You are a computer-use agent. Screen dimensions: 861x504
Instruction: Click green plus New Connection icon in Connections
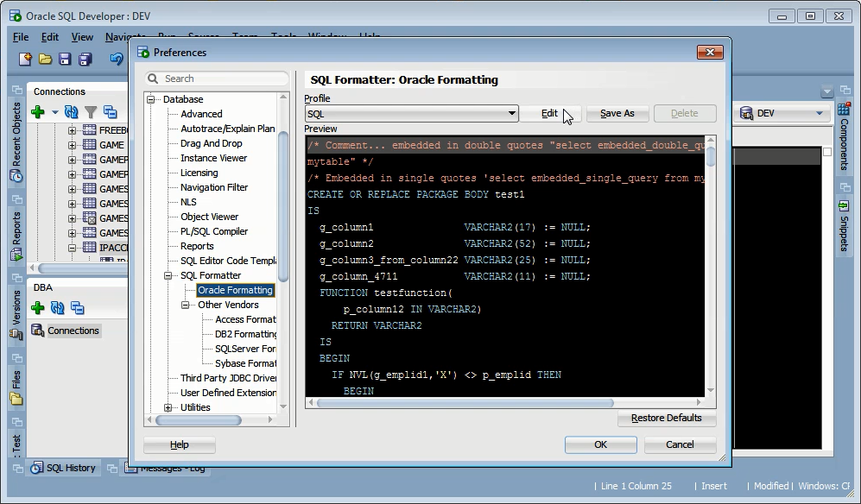coord(38,112)
